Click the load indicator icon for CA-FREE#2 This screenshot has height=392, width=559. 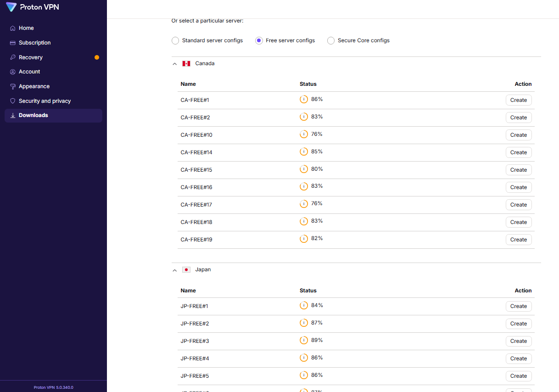[x=304, y=117]
